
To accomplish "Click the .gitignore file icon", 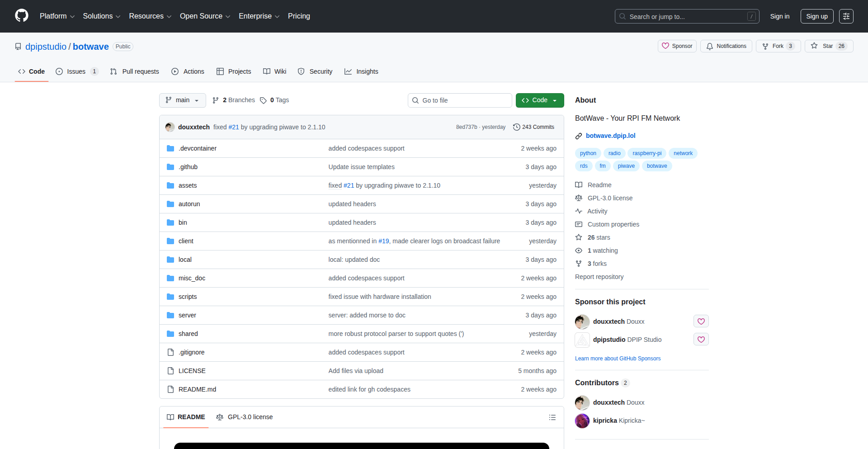I will tap(170, 352).
